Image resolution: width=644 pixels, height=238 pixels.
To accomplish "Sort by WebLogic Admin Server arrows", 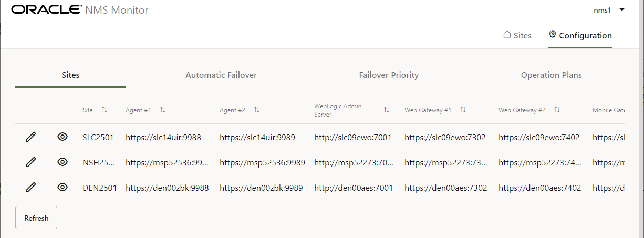I will point(387,110).
